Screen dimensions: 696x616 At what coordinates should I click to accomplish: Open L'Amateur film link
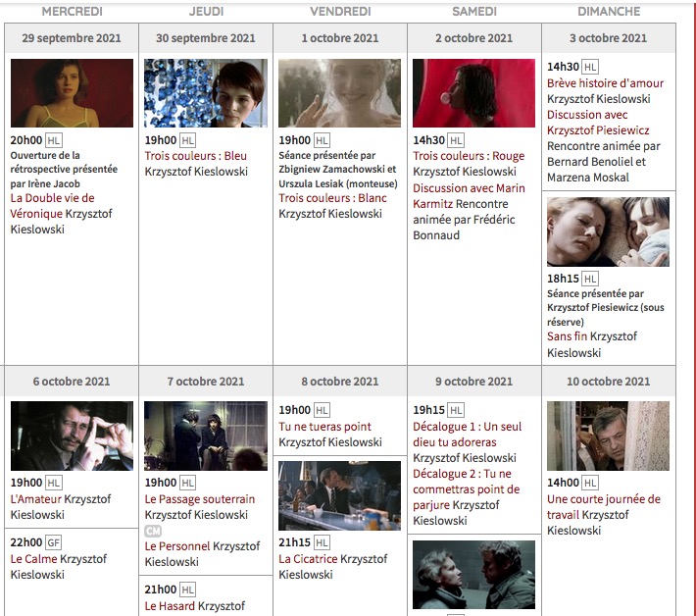click(x=36, y=499)
